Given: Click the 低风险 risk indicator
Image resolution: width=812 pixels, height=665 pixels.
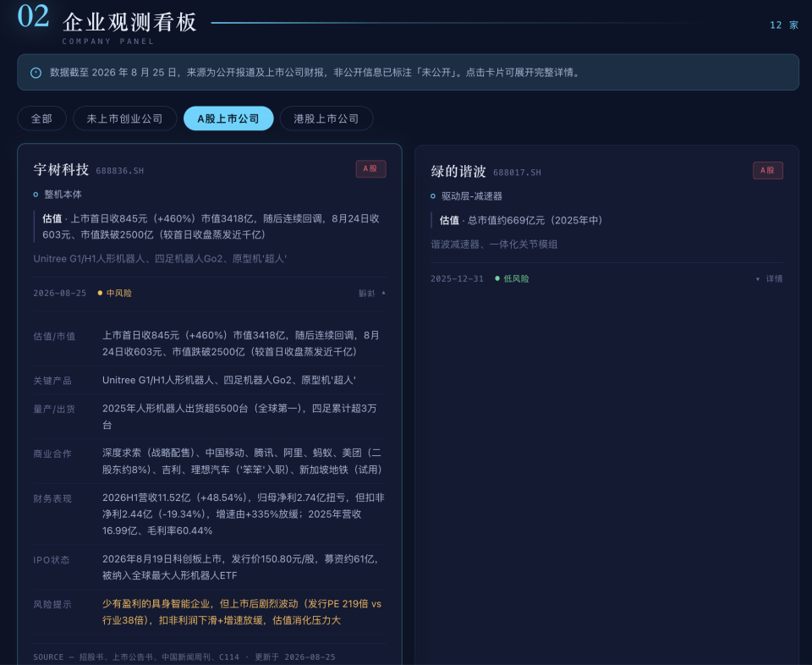Looking at the screenshot, I should click(x=513, y=279).
